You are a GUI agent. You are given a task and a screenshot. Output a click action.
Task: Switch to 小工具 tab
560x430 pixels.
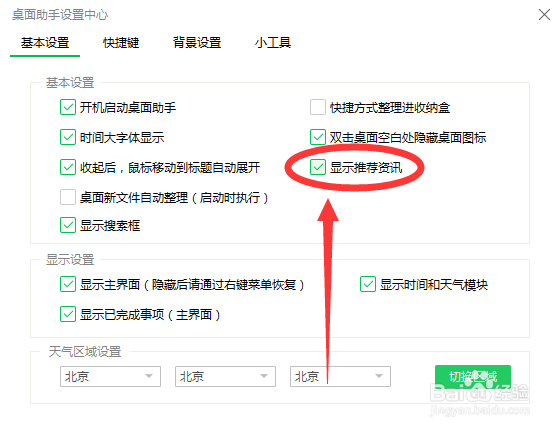coord(273,43)
